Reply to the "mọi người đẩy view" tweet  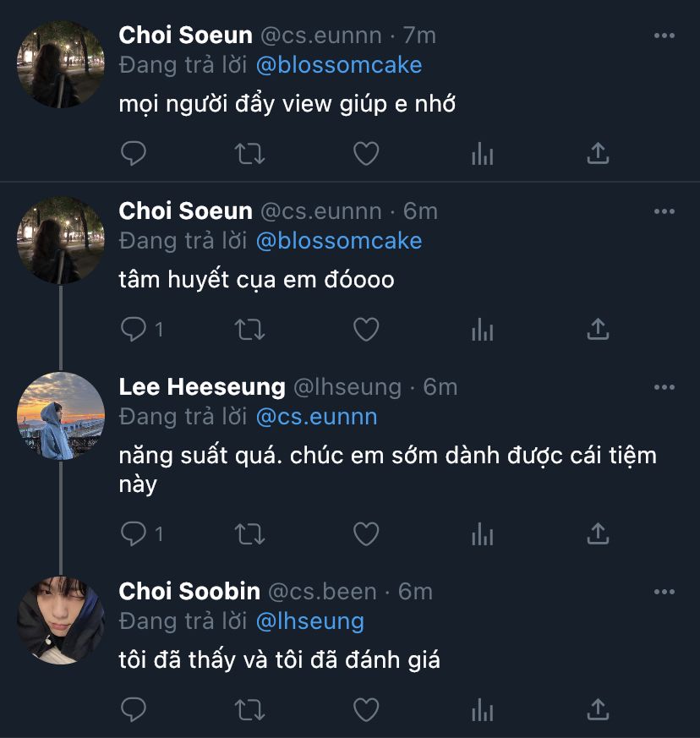(x=134, y=154)
